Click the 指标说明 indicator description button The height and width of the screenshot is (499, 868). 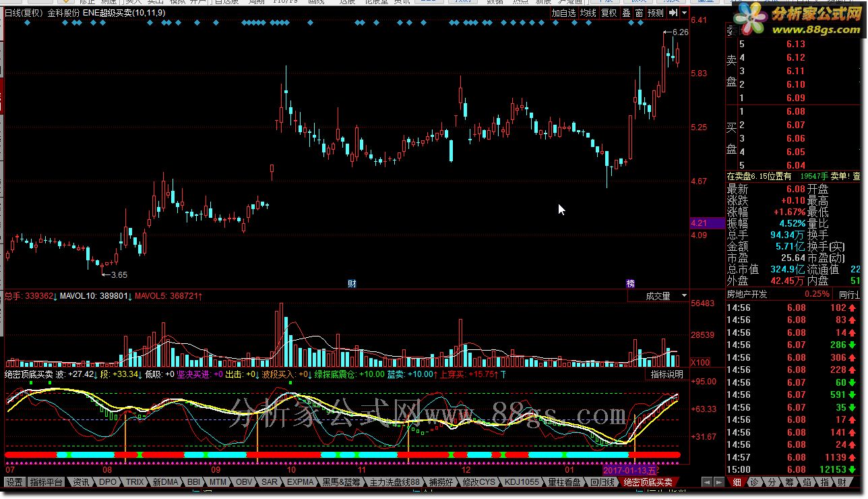[666, 374]
